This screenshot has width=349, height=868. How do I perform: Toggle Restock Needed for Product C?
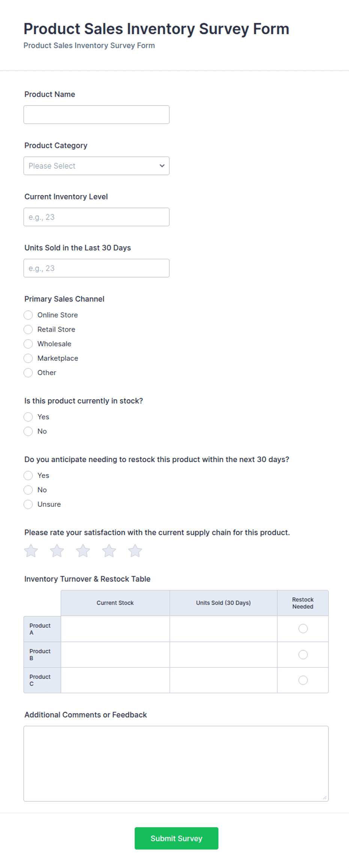pos(303,680)
